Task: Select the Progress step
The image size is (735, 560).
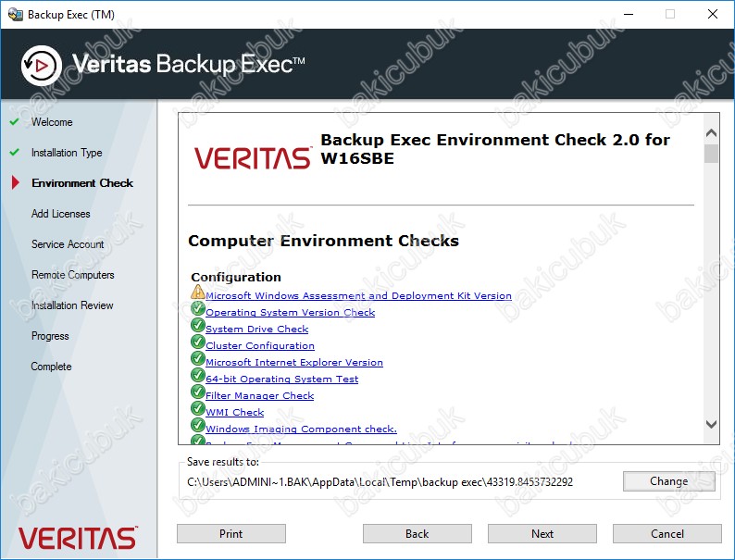Action: 50,336
